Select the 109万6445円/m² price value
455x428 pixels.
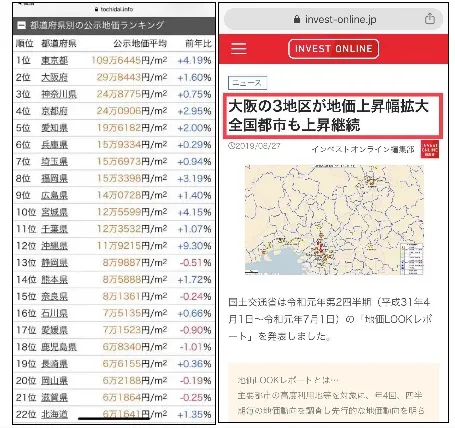129,61
